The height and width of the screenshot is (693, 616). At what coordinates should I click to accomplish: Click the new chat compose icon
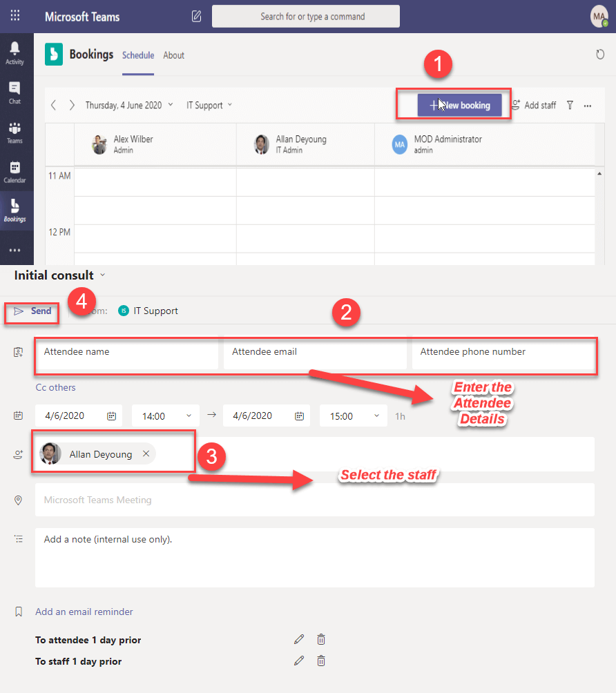coord(197,17)
